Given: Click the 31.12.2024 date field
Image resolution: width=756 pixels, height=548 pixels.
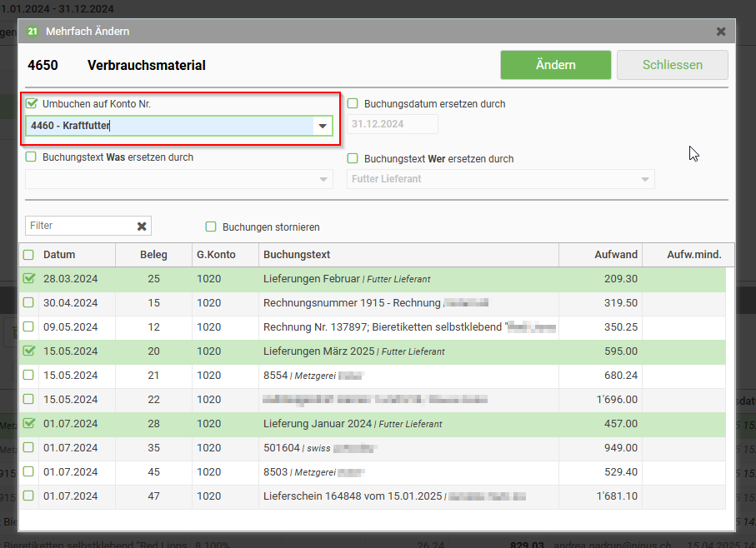Looking at the screenshot, I should (x=392, y=125).
